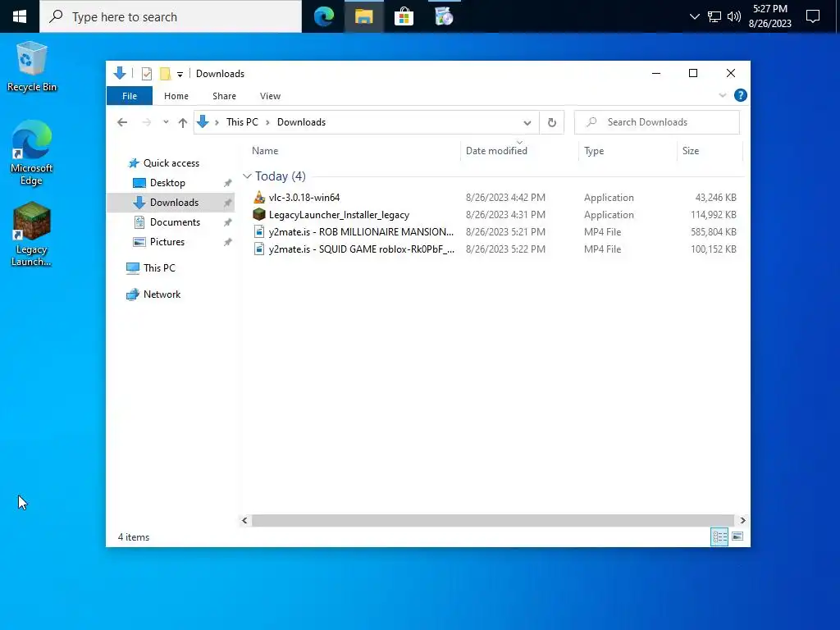
Task: Click the installer disc icon in taskbar
Action: point(444,16)
